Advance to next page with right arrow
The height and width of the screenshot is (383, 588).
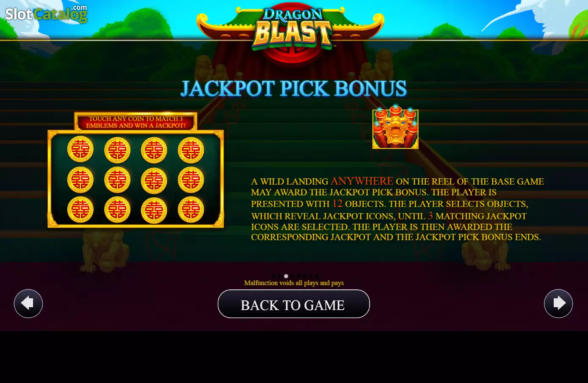558,303
